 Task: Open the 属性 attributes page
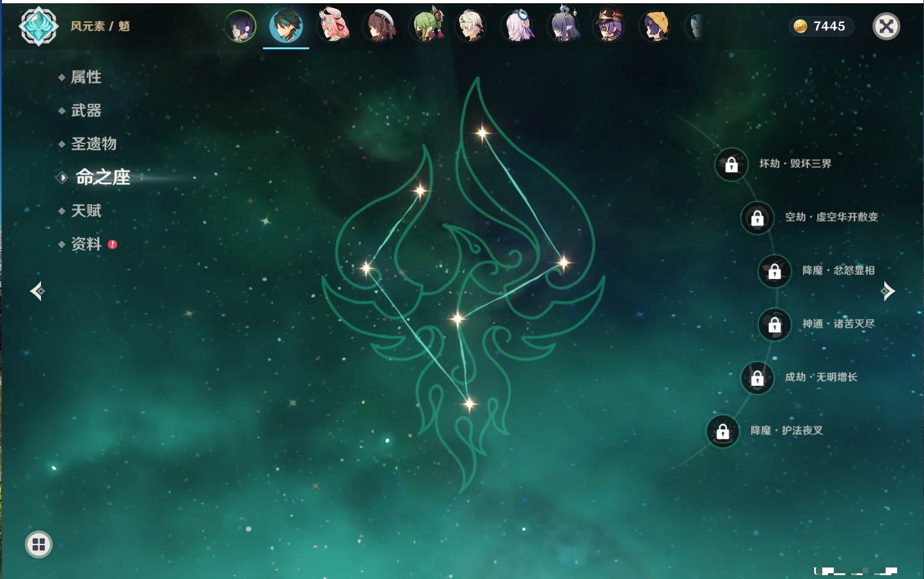point(86,77)
